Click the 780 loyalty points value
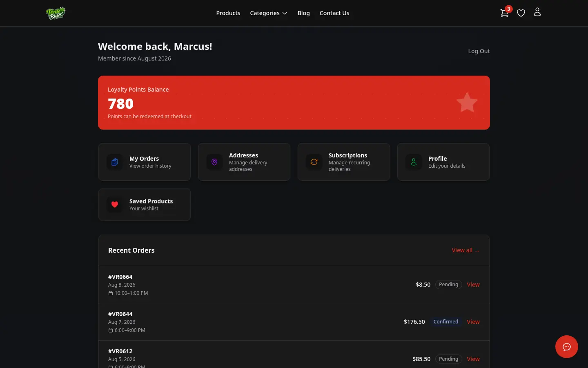Viewport: 588px width, 368px height. coord(121,103)
